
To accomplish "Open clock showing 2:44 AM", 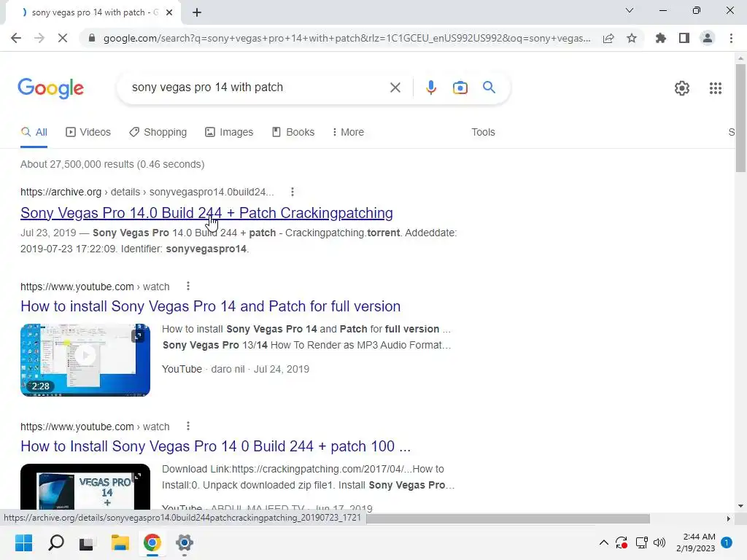I will click(696, 542).
